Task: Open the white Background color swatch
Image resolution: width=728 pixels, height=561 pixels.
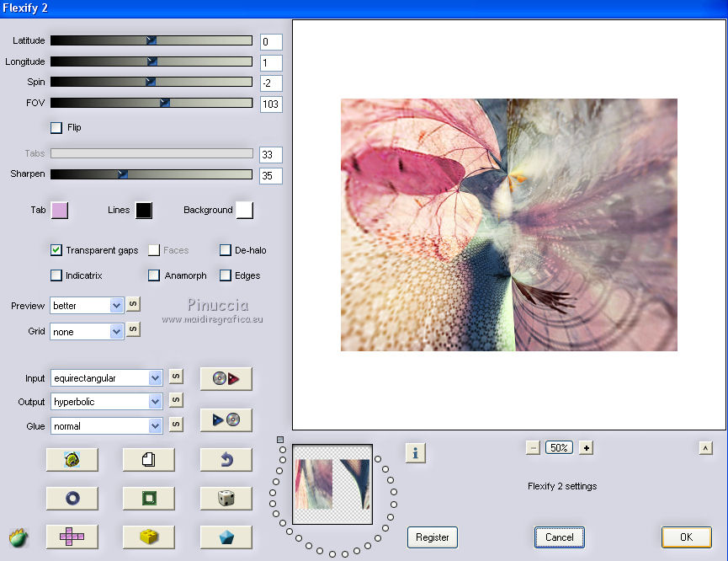Action: [245, 210]
